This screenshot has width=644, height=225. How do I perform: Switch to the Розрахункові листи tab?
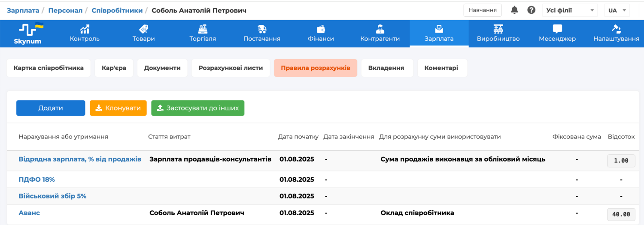point(231,68)
